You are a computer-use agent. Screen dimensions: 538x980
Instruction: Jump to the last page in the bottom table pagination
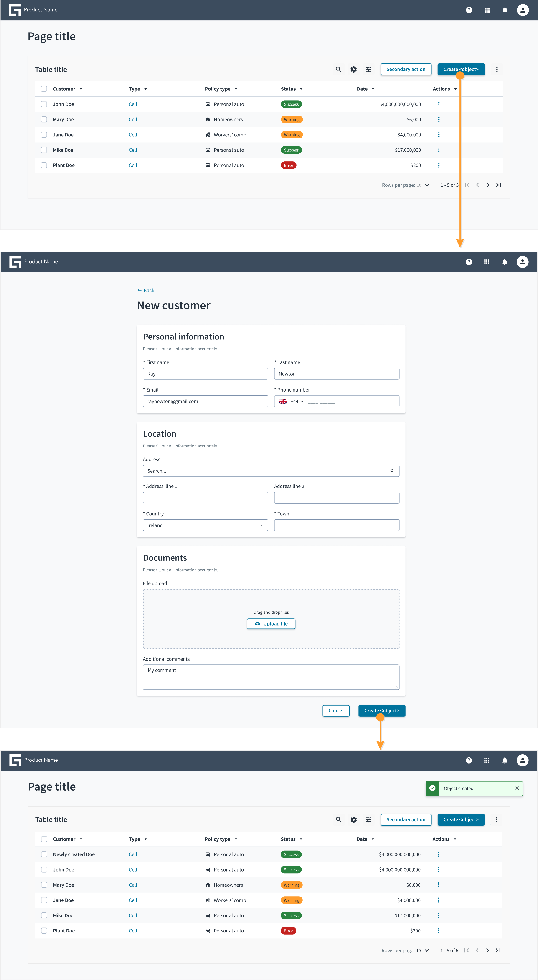coord(498,950)
